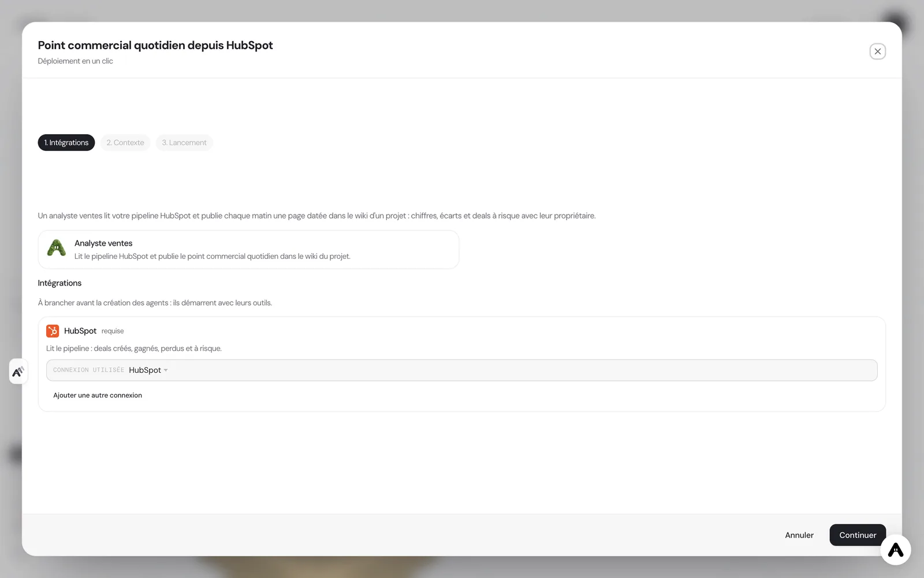Select the Analyste ventes agent card

pyautogui.click(x=248, y=250)
